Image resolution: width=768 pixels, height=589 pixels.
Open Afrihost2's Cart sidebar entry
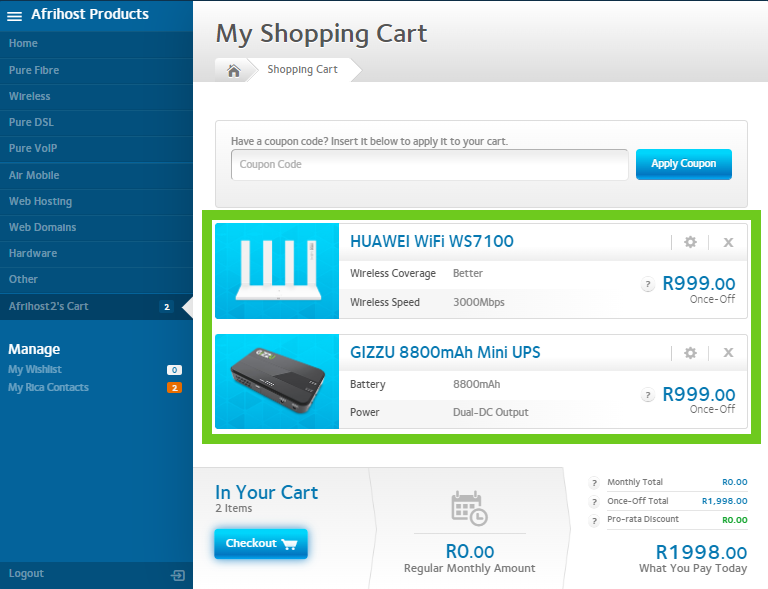48,306
